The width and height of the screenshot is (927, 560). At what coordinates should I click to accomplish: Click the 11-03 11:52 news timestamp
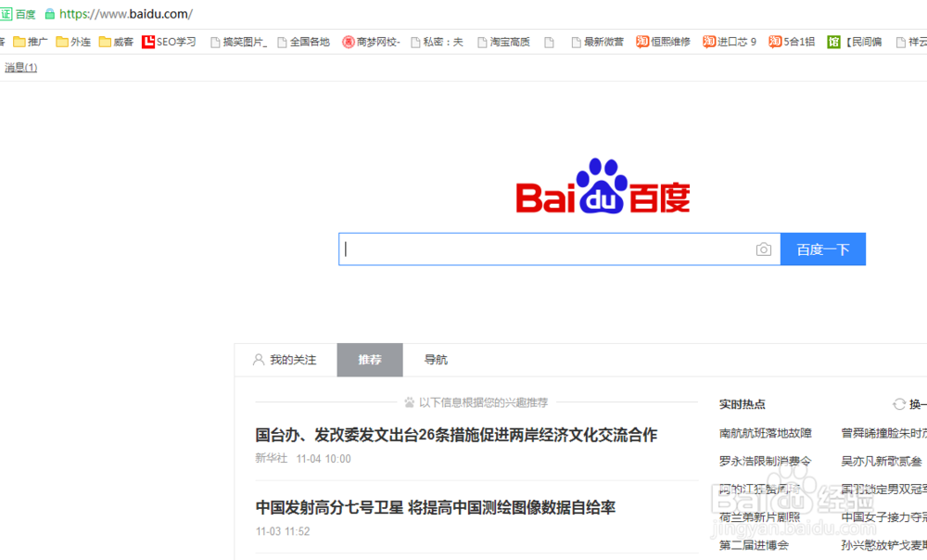click(x=283, y=531)
